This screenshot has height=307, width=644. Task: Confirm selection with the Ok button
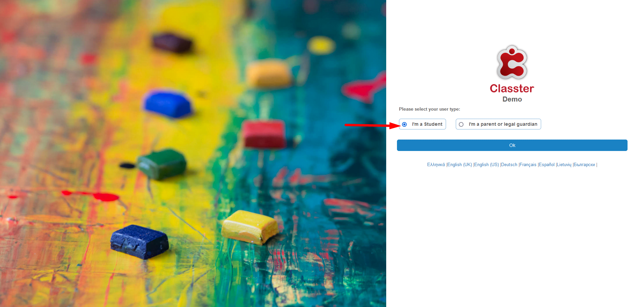512,145
